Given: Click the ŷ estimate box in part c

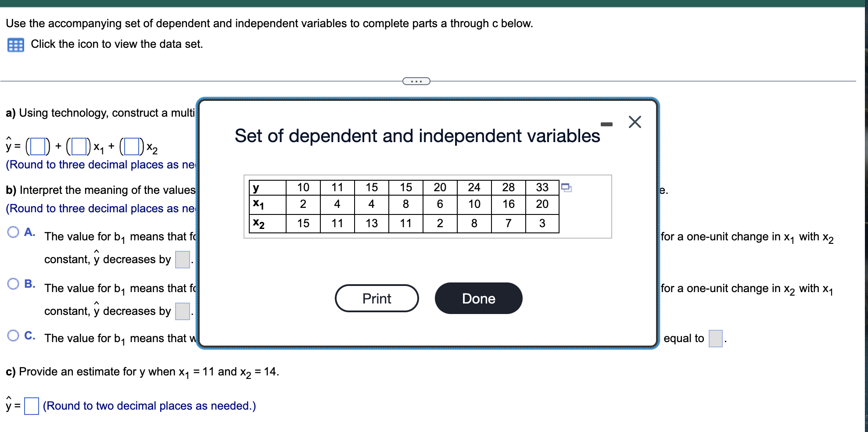Looking at the screenshot, I should pos(31,406).
